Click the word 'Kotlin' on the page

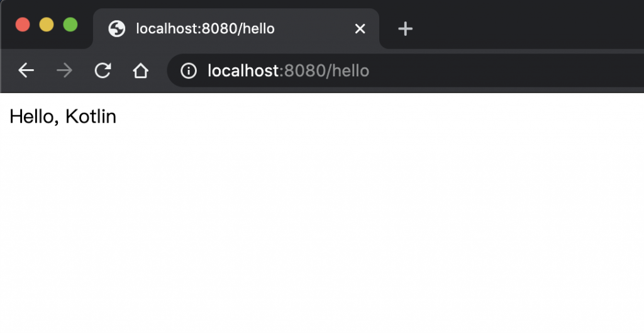point(91,116)
